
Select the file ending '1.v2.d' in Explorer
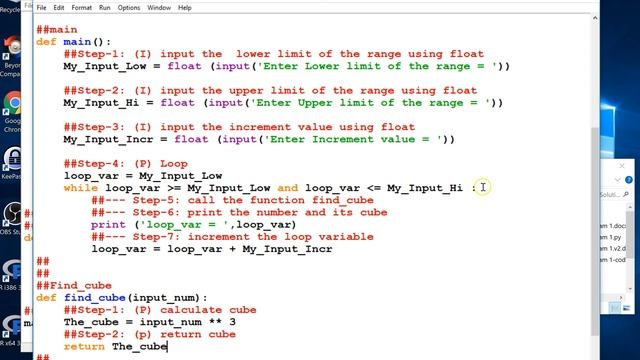tap(613, 248)
